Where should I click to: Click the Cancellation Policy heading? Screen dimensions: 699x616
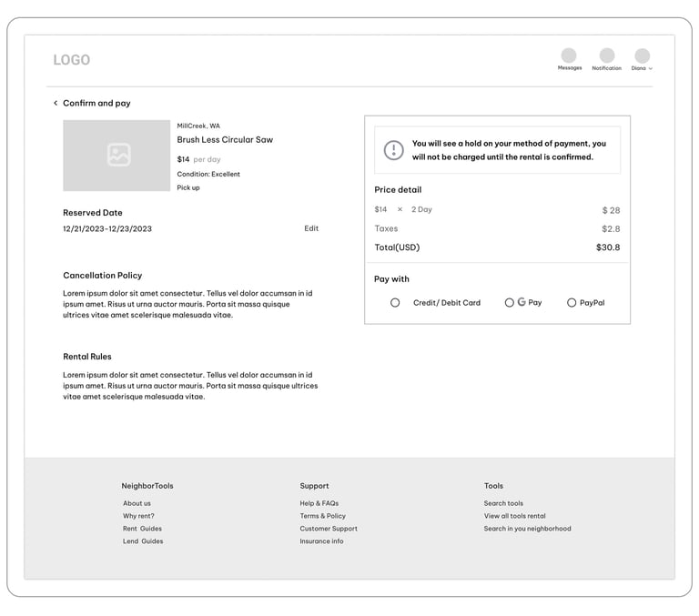click(x=103, y=276)
